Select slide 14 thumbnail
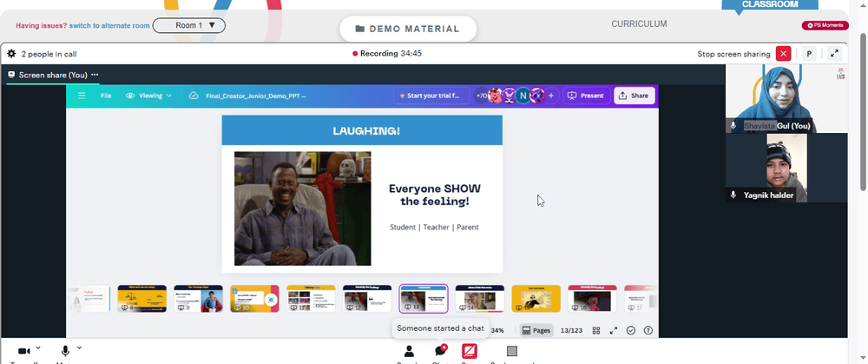Image resolution: width=868 pixels, height=364 pixels. [479, 299]
